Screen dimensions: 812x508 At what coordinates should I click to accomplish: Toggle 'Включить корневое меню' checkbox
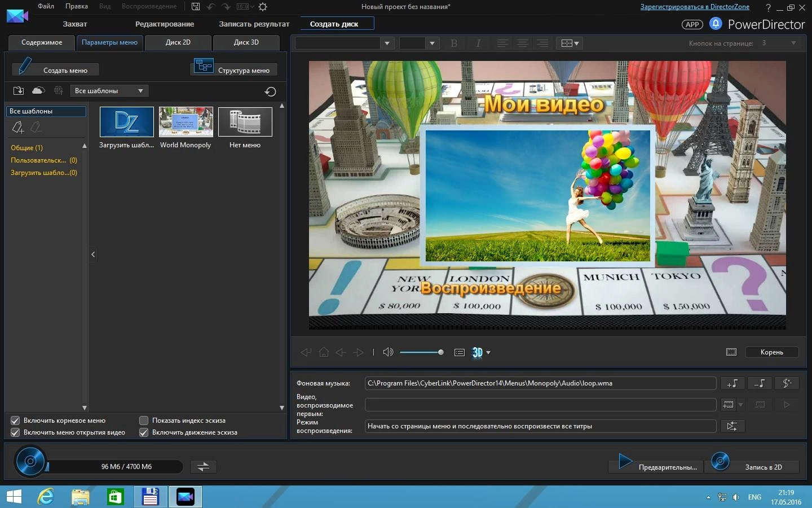coord(15,421)
